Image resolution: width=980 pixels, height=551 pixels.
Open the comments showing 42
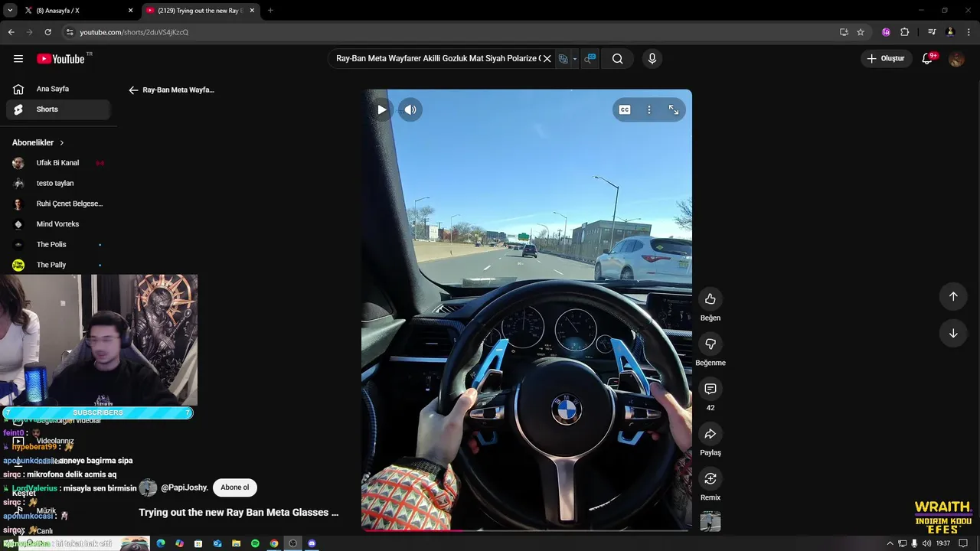point(710,389)
